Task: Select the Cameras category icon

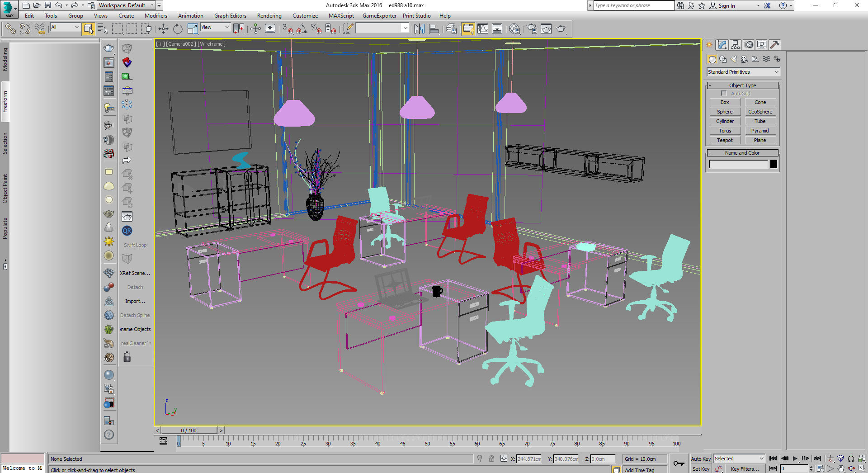Action: coord(745,59)
